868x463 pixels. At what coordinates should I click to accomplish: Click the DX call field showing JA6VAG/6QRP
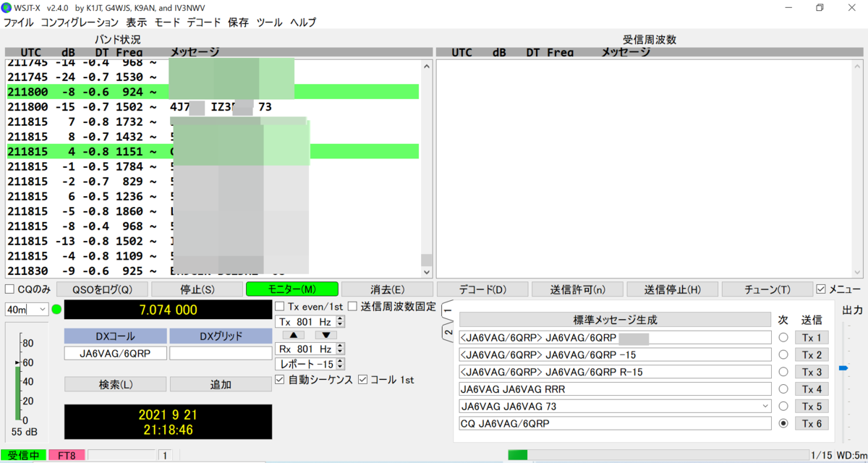click(x=115, y=353)
